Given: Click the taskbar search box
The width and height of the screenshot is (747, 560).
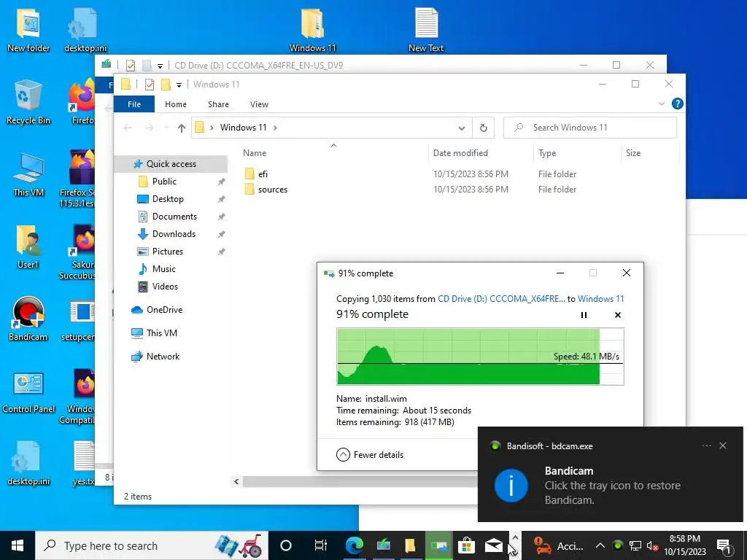Looking at the screenshot, I should (x=152, y=545).
